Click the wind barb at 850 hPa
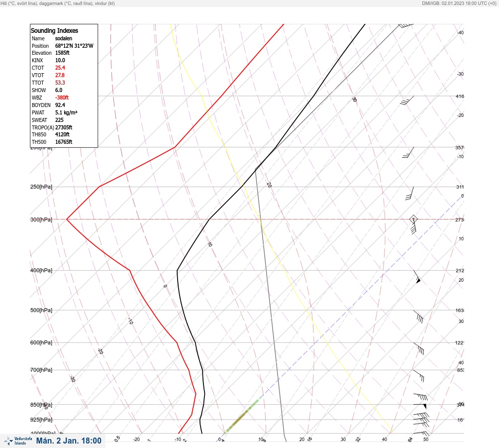 [420, 405]
